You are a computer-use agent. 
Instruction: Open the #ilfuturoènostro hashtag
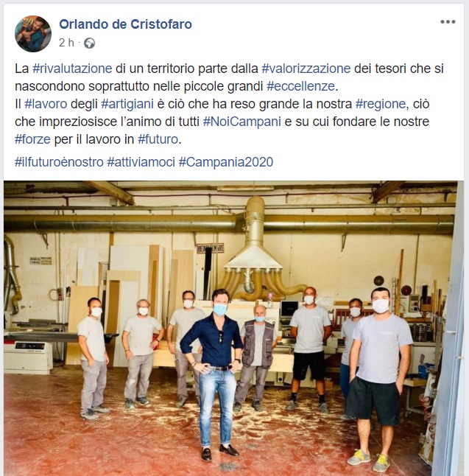click(x=59, y=162)
